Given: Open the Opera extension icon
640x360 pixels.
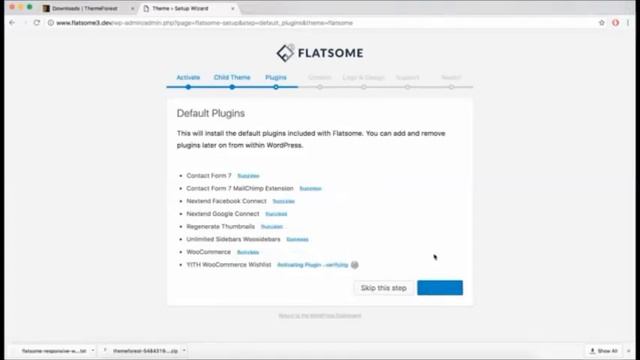Looking at the screenshot, I should point(616,23).
